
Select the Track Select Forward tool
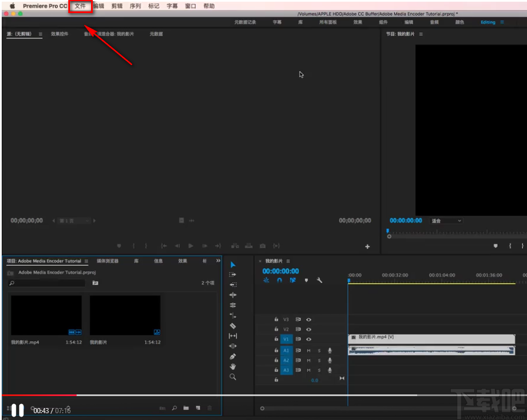233,274
